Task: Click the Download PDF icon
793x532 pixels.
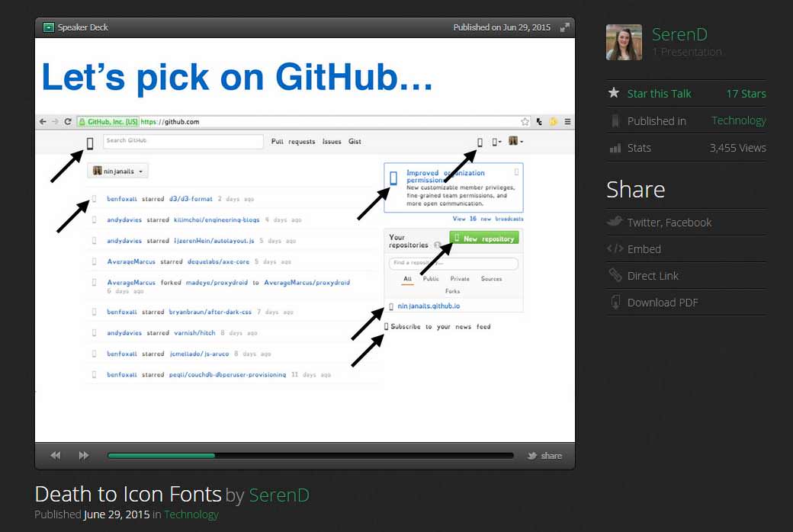Action: coord(615,303)
